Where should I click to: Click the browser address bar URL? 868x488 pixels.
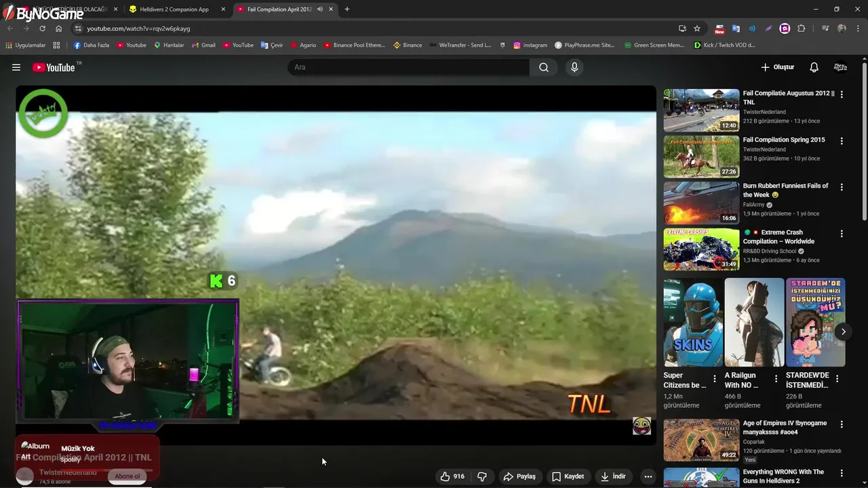tap(138, 28)
